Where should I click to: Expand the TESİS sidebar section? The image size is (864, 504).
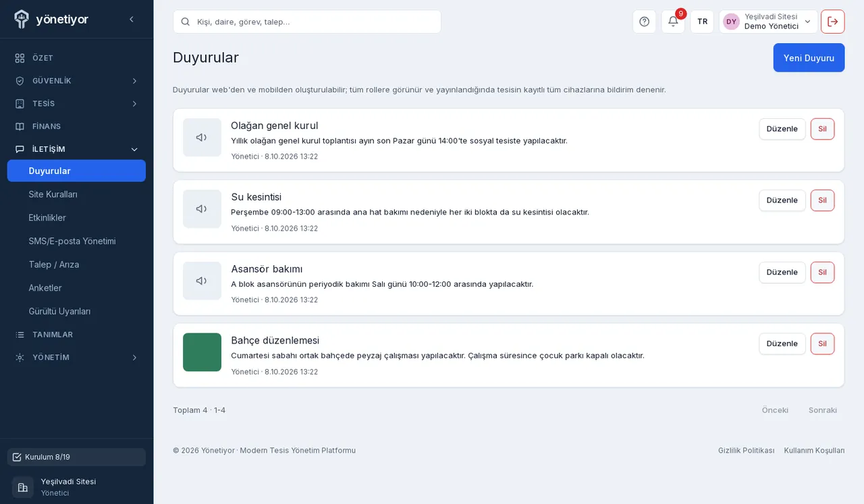coord(76,104)
